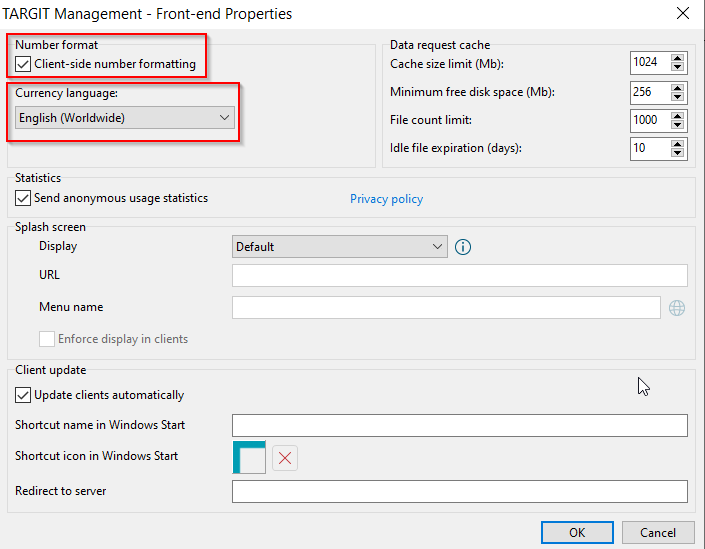Click the Cancel button
Screen dimensions: 705x549
[658, 533]
